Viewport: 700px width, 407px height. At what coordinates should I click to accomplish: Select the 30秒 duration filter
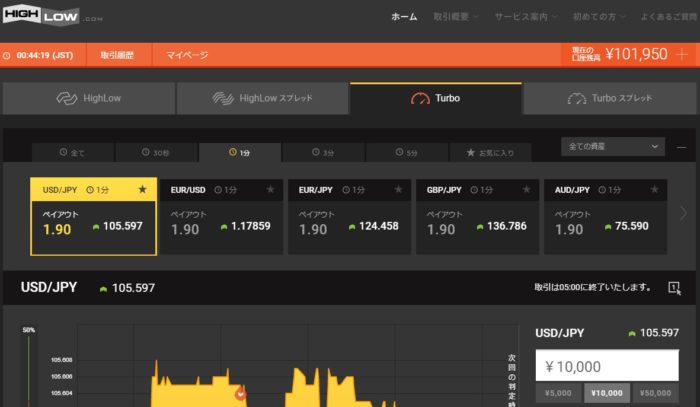click(x=156, y=153)
